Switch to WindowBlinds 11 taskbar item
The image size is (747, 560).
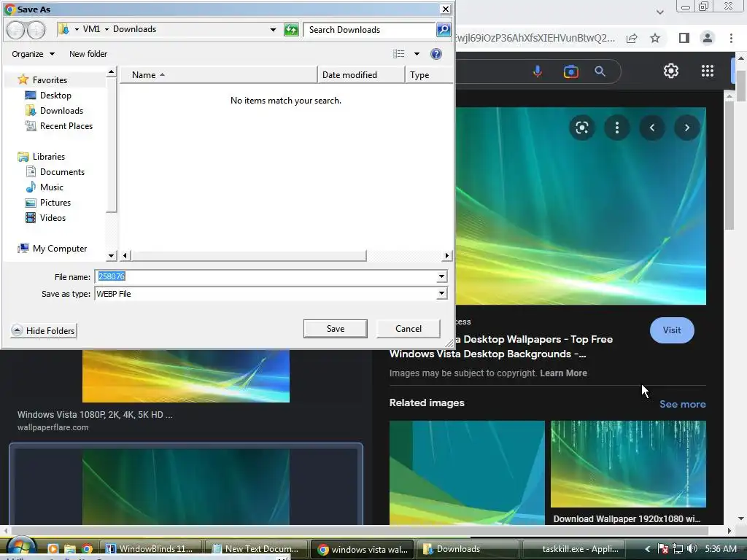[x=151, y=549]
